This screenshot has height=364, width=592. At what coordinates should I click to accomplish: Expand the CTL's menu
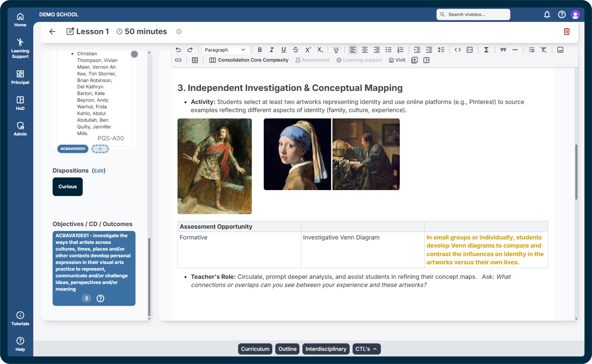[x=366, y=349]
